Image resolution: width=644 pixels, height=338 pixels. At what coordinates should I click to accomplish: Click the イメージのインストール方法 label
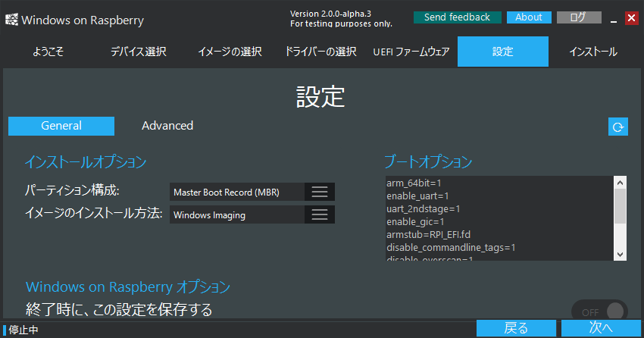coord(94,213)
